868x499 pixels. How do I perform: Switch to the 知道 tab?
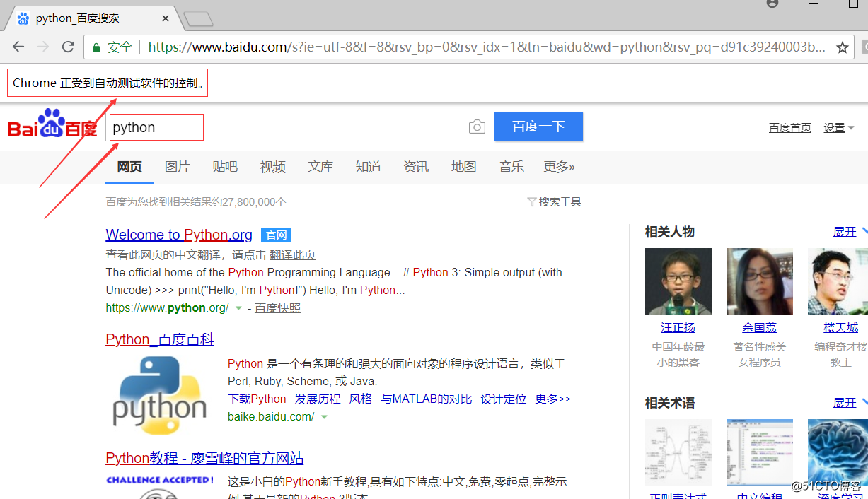coord(369,167)
